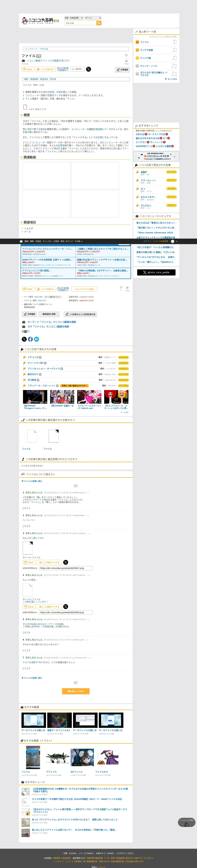Click ログイン in the navigation bar

tap(147, 241)
